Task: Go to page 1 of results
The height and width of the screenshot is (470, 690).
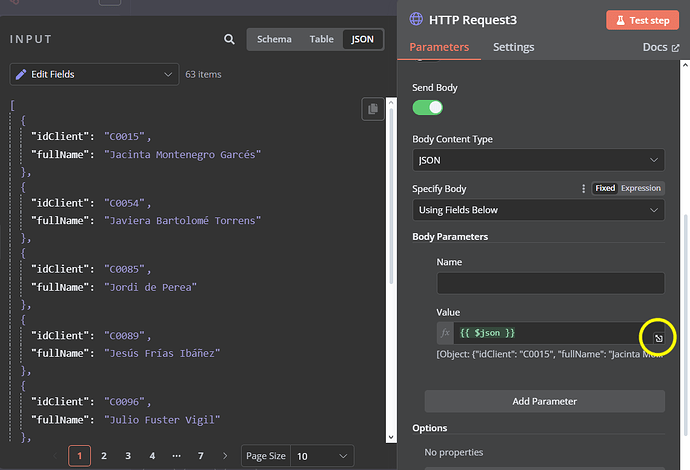Action: point(80,456)
